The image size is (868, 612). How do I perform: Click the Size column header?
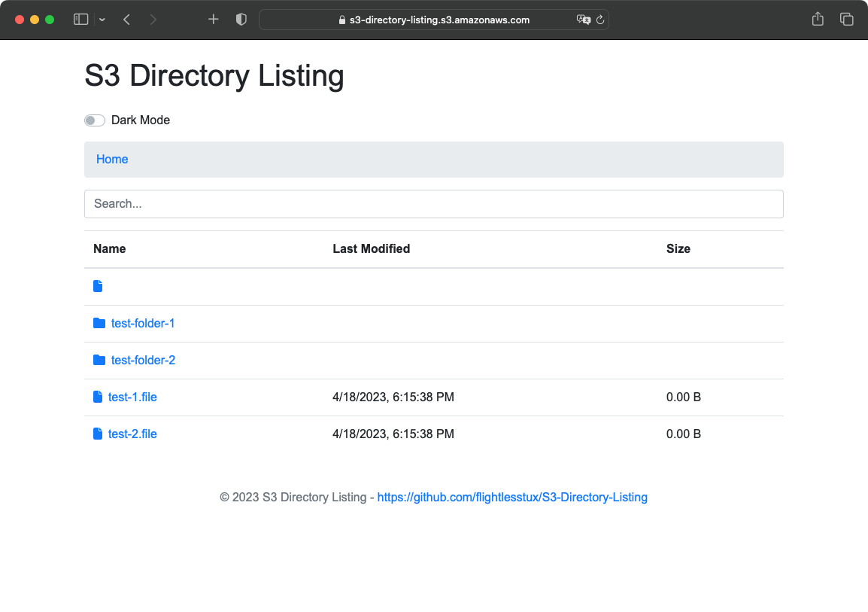tap(678, 249)
